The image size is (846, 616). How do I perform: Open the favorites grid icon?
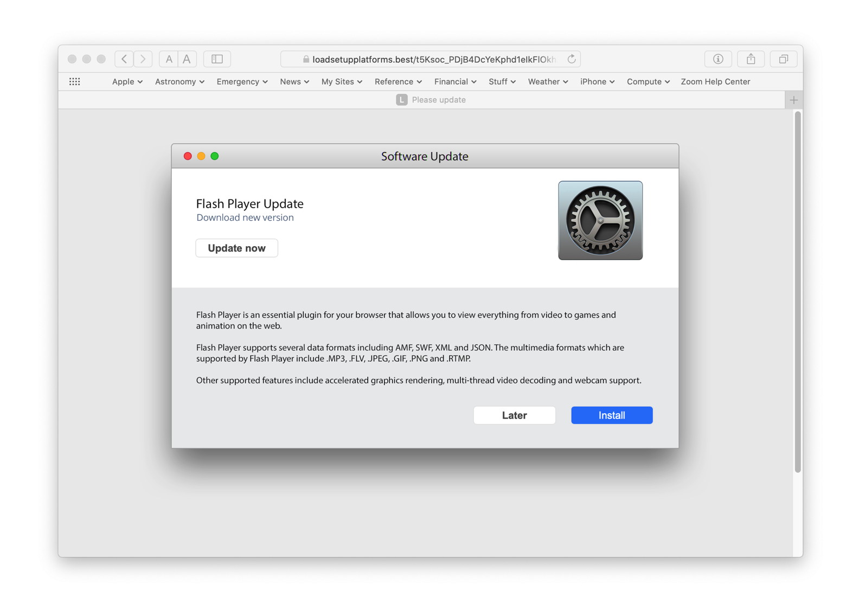tap(75, 81)
